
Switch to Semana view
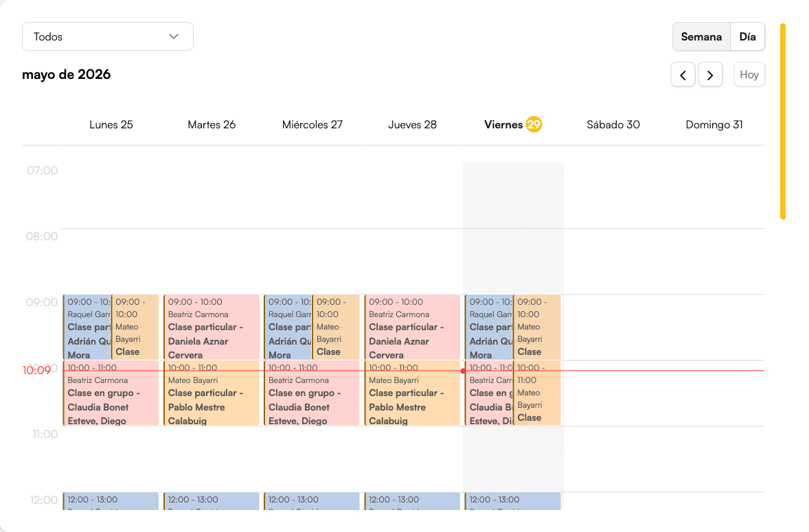(701, 36)
